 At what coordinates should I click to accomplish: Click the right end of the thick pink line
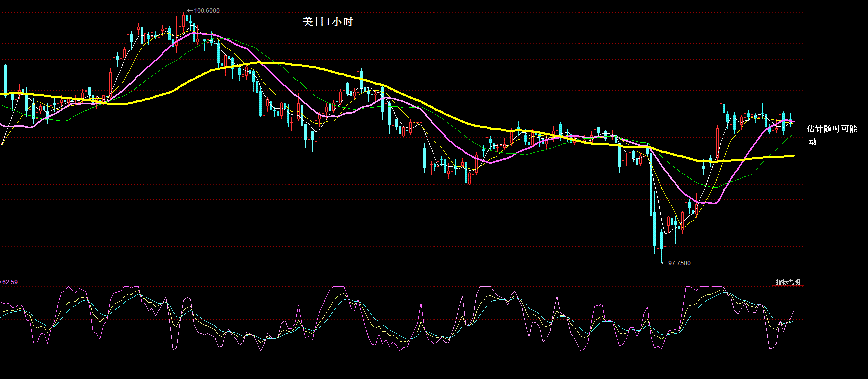click(x=793, y=122)
